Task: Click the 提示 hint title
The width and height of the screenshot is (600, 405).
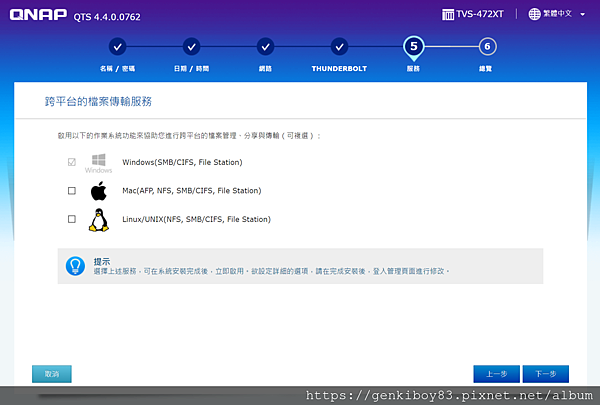Action: pos(102,261)
